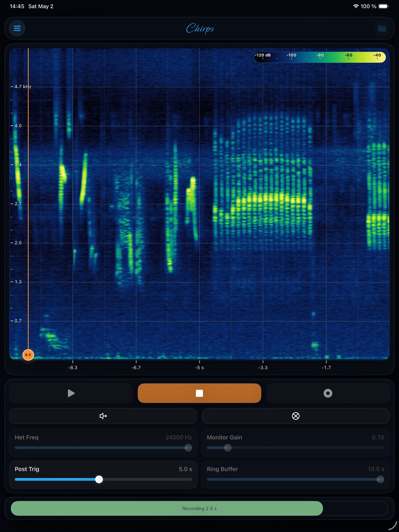Tap the -1.7 time axis label
399x532 pixels.
tap(326, 368)
